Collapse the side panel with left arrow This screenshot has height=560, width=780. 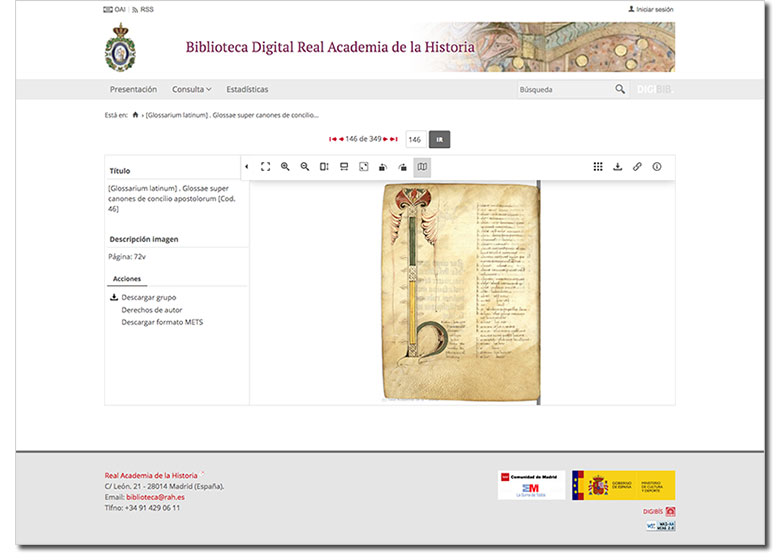click(x=247, y=167)
